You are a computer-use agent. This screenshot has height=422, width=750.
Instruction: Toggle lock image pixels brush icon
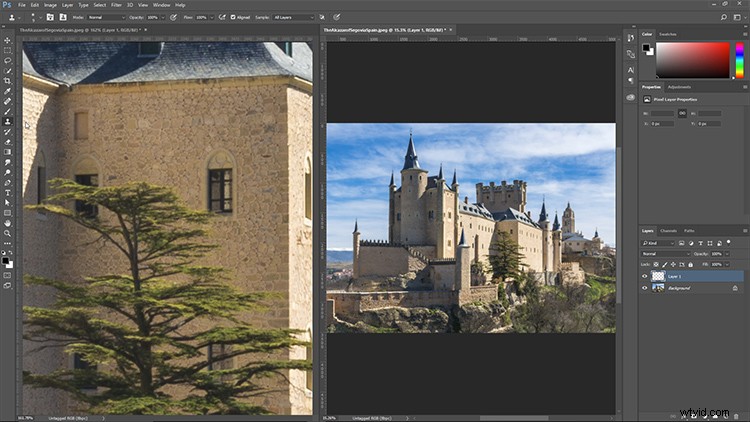click(665, 265)
